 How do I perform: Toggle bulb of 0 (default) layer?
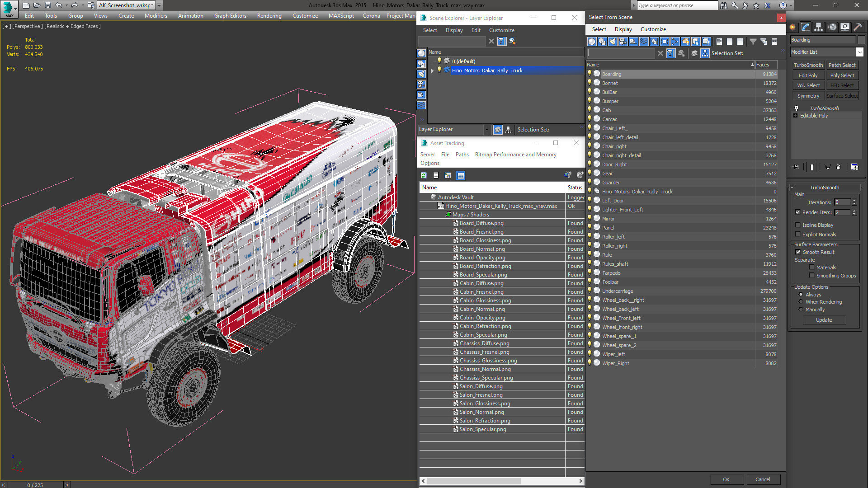pyautogui.click(x=439, y=61)
